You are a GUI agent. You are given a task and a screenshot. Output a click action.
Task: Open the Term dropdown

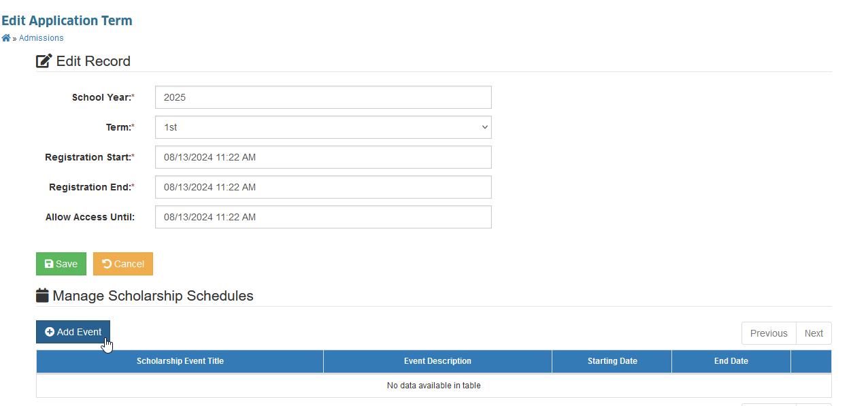(323, 127)
